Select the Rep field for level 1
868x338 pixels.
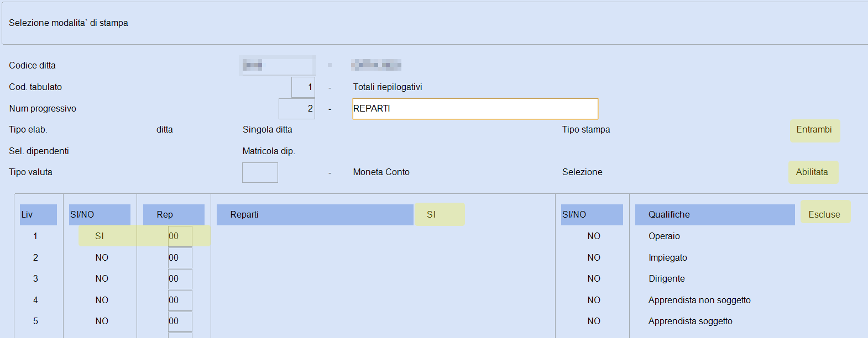[180, 236]
